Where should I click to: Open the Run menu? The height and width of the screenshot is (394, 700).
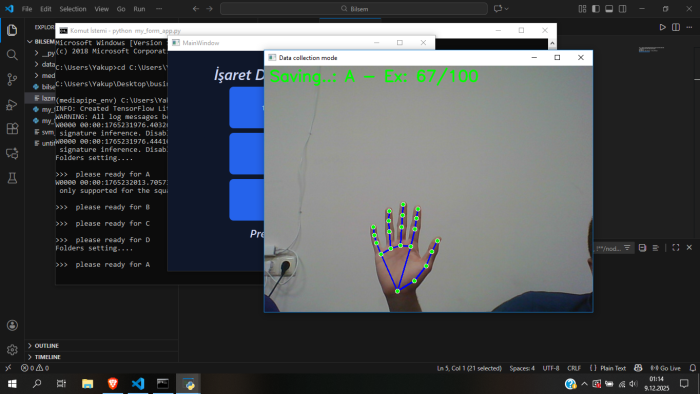coord(139,9)
